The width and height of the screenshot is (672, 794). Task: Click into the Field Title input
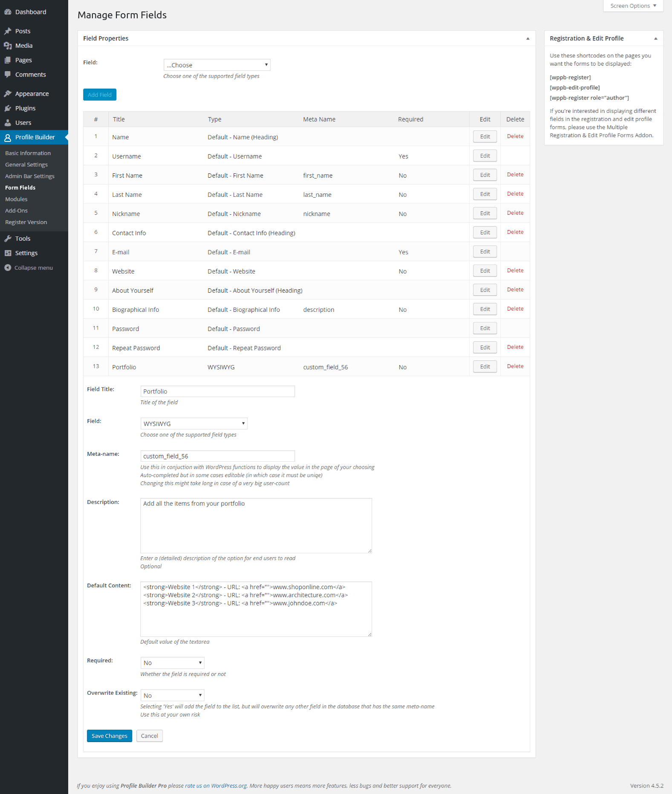[217, 391]
